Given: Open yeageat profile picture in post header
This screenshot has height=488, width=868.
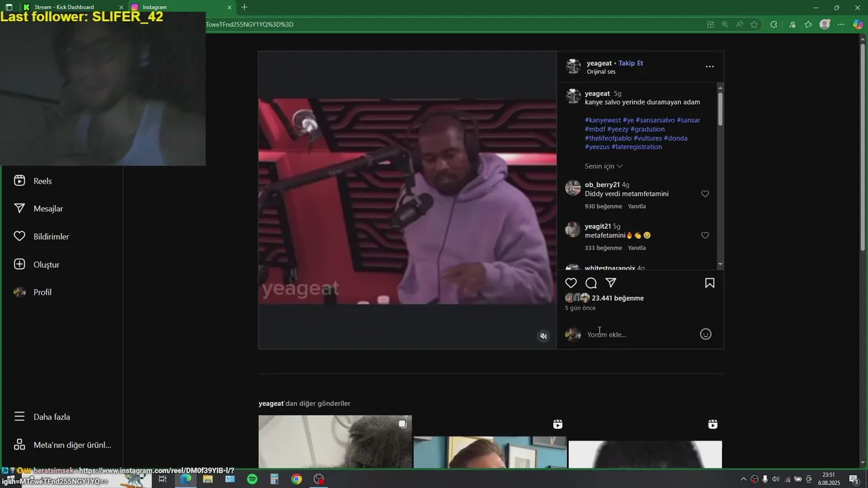Looking at the screenshot, I should click(574, 66).
